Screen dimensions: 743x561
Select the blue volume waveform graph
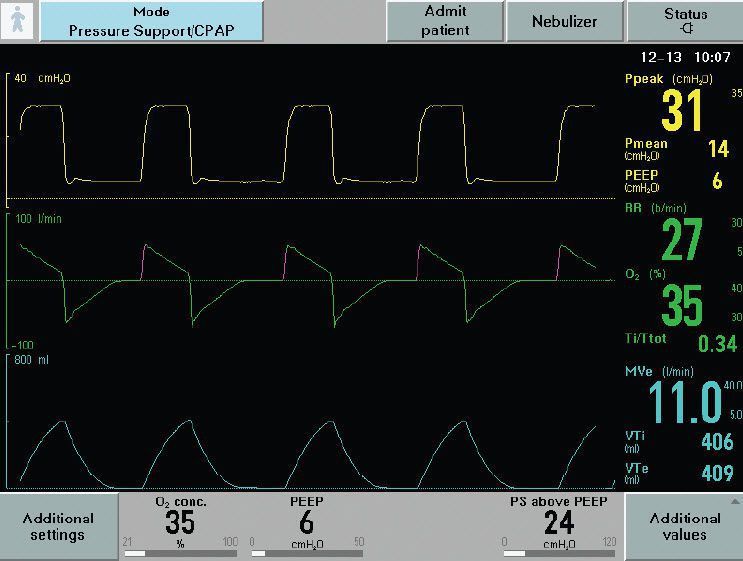pyautogui.click(x=310, y=420)
